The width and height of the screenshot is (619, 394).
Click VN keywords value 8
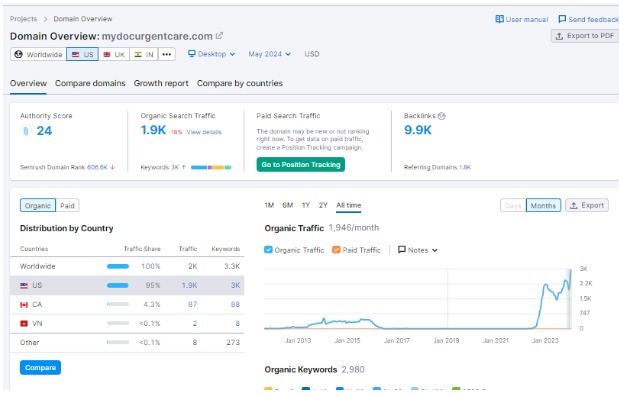click(238, 323)
